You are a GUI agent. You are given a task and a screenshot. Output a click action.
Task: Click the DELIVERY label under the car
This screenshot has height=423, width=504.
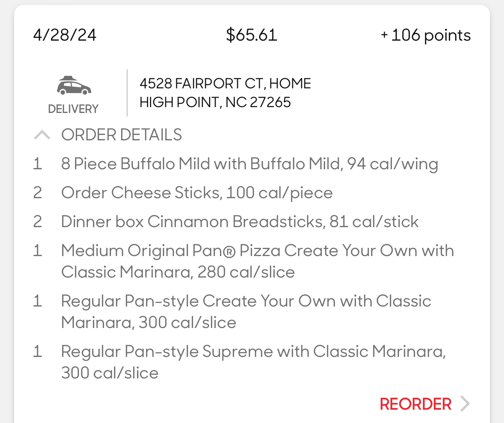click(x=73, y=109)
